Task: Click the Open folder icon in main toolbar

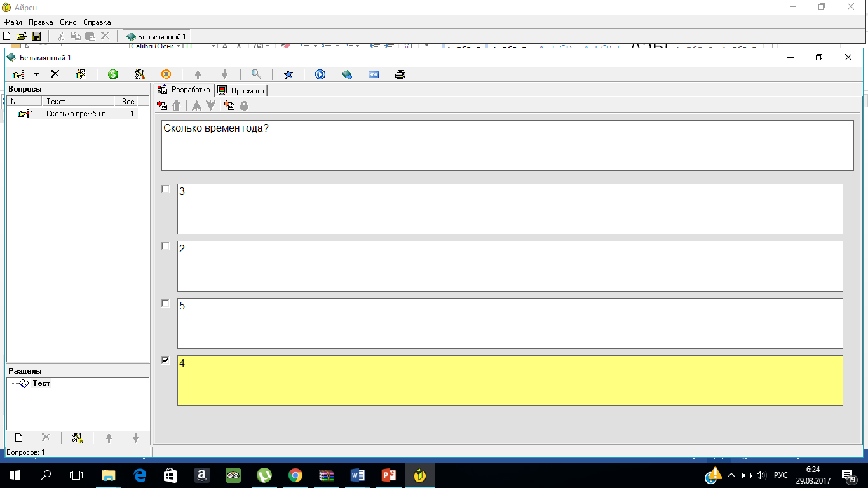Action: point(21,36)
